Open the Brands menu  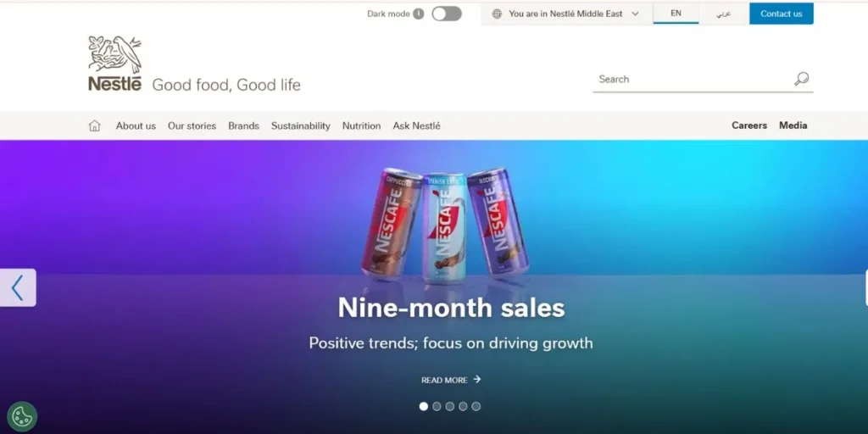[x=243, y=125]
